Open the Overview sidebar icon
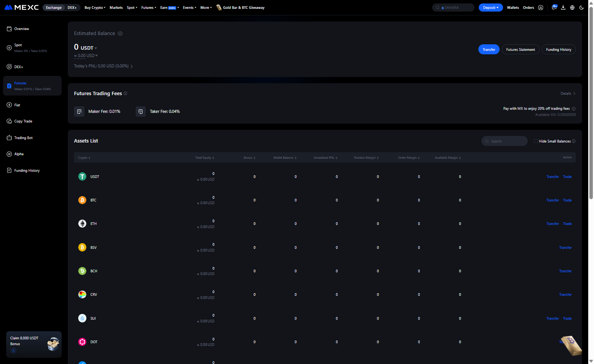 tap(9, 29)
